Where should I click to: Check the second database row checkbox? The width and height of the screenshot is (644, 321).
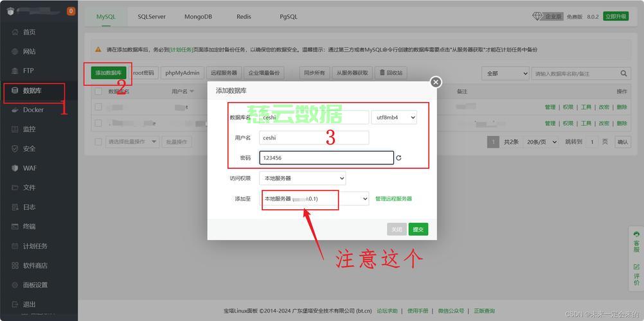(x=98, y=123)
